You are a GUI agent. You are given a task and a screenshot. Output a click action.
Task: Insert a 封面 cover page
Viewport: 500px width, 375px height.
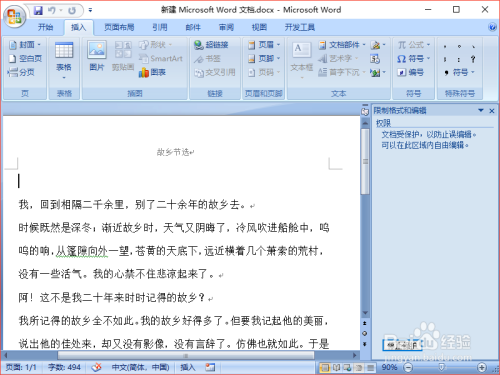click(x=25, y=45)
